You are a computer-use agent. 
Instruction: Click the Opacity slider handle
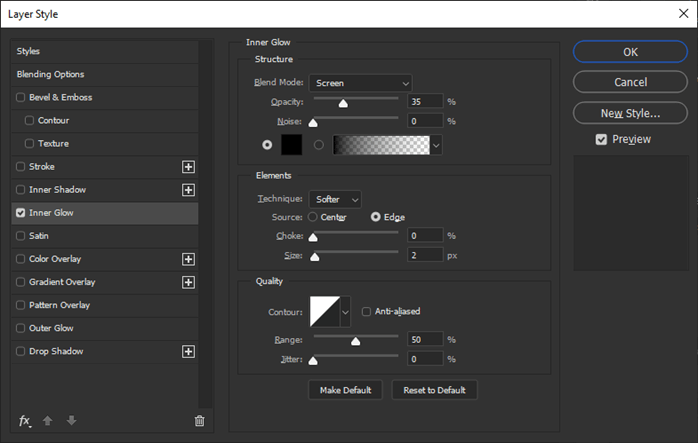pyautogui.click(x=343, y=103)
